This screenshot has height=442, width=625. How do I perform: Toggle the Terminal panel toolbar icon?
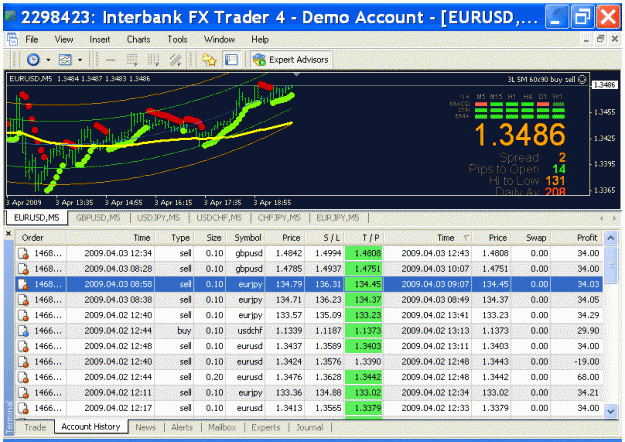231,60
